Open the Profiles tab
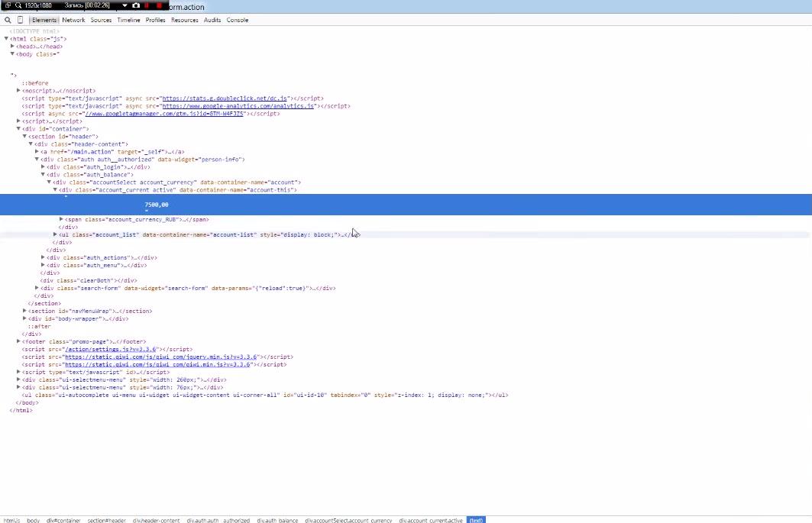This screenshot has width=812, height=523. pos(155,20)
